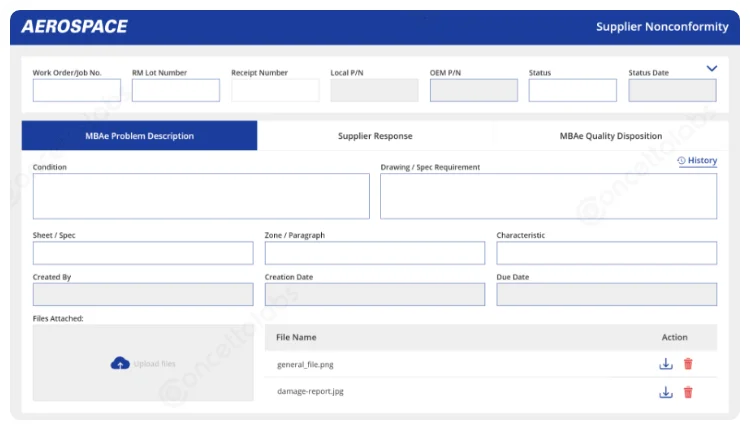Collapse the header fields chevron
750x430 pixels.
[x=712, y=69]
